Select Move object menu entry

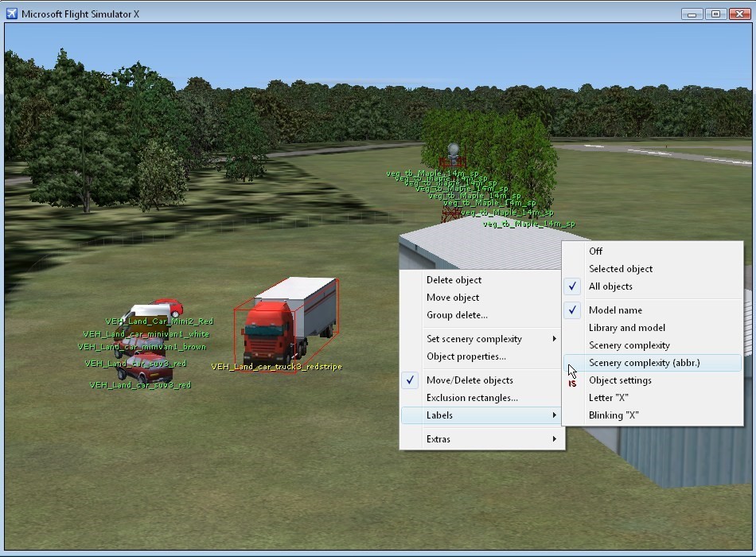pyautogui.click(x=453, y=298)
